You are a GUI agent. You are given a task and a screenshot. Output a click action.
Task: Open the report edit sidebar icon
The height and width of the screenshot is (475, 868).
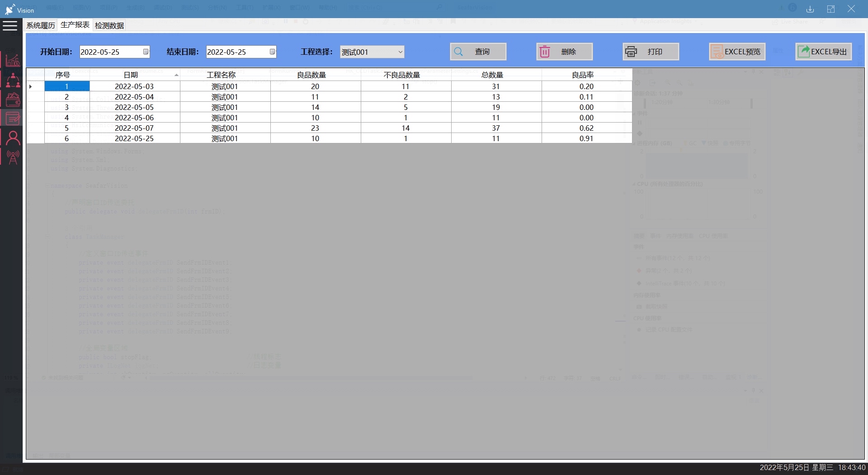[x=13, y=118]
